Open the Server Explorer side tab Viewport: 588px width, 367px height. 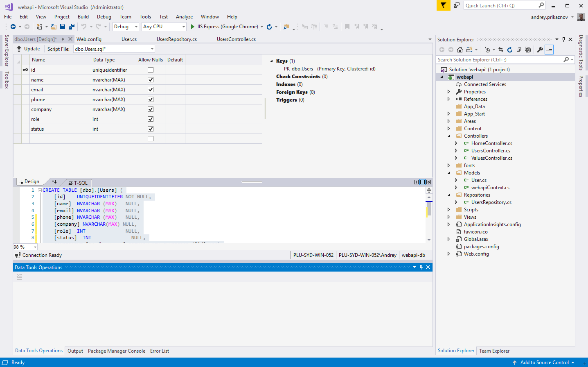tap(7, 50)
